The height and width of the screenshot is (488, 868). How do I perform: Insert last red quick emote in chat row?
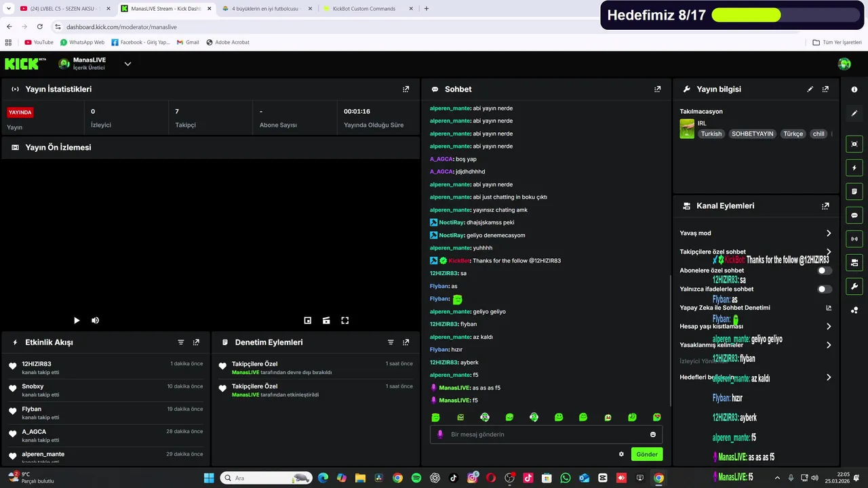pyautogui.click(x=656, y=417)
